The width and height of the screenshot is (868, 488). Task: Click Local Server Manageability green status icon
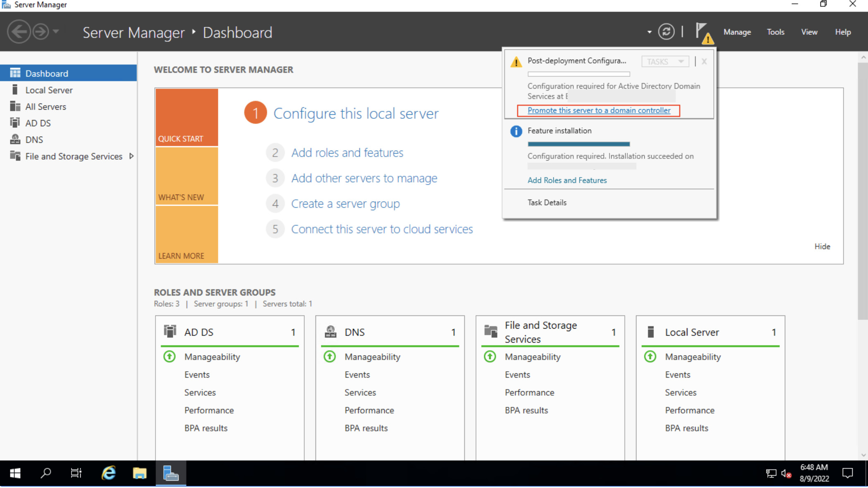point(650,356)
